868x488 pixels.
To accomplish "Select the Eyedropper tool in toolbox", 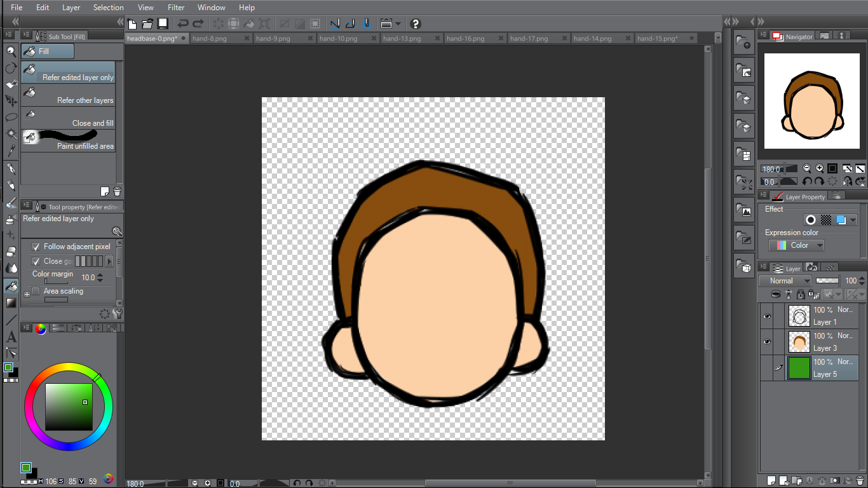I will [11, 151].
